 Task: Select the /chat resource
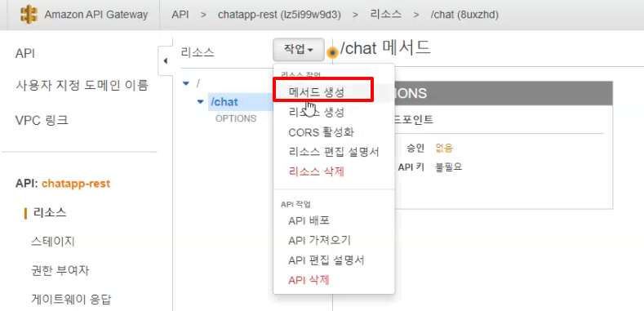click(224, 101)
